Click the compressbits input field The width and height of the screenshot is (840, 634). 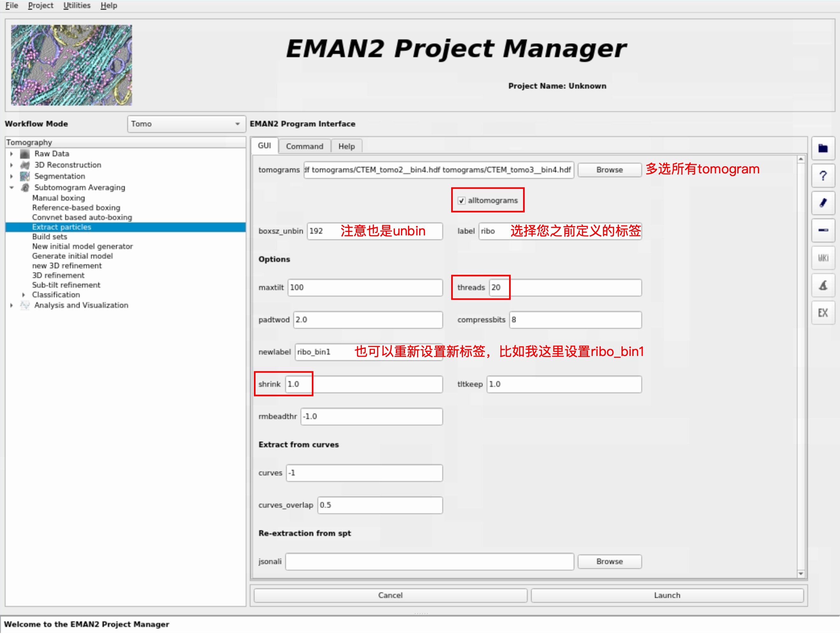pyautogui.click(x=576, y=320)
